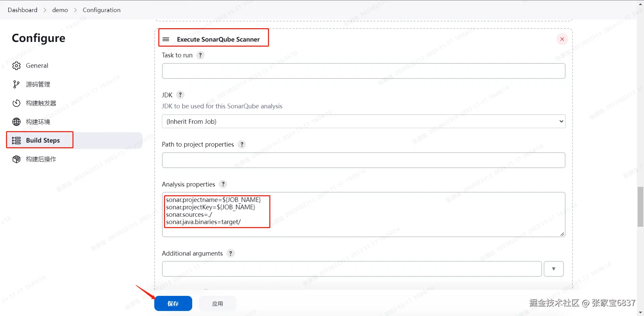This screenshot has width=644, height=316.
Task: Click the sonar.java.binaries=target/ line
Action: [203, 222]
